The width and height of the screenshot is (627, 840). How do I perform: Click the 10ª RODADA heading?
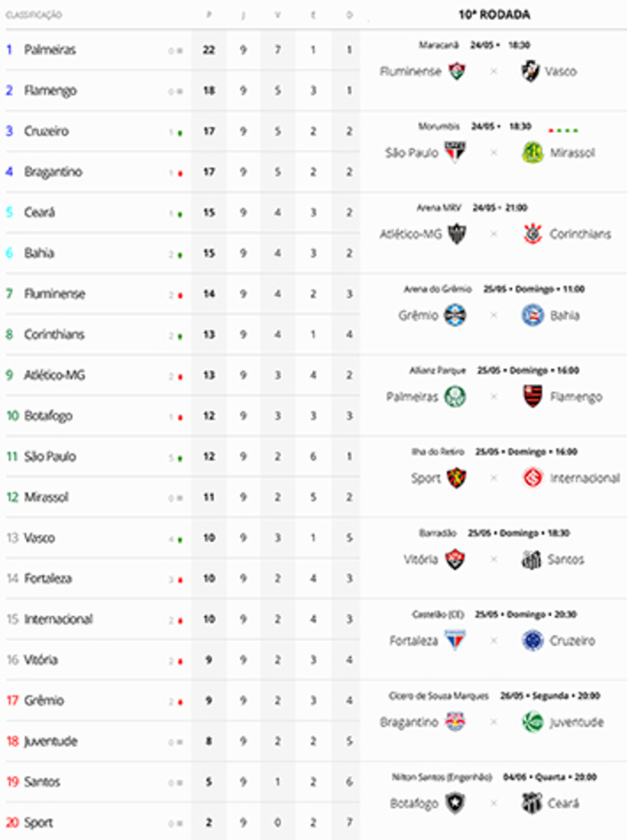click(x=494, y=15)
